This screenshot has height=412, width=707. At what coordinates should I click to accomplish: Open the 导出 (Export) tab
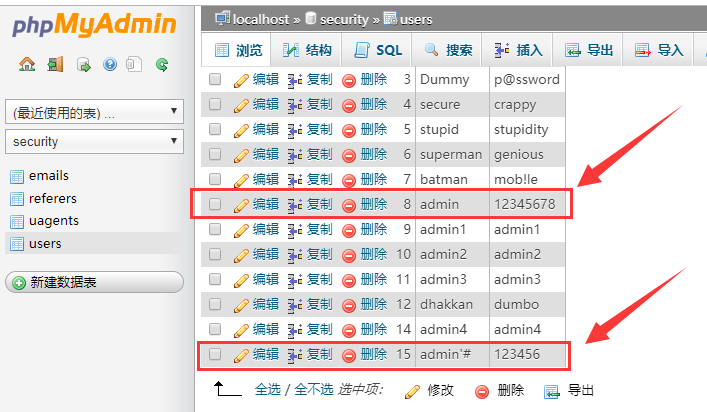(x=589, y=50)
